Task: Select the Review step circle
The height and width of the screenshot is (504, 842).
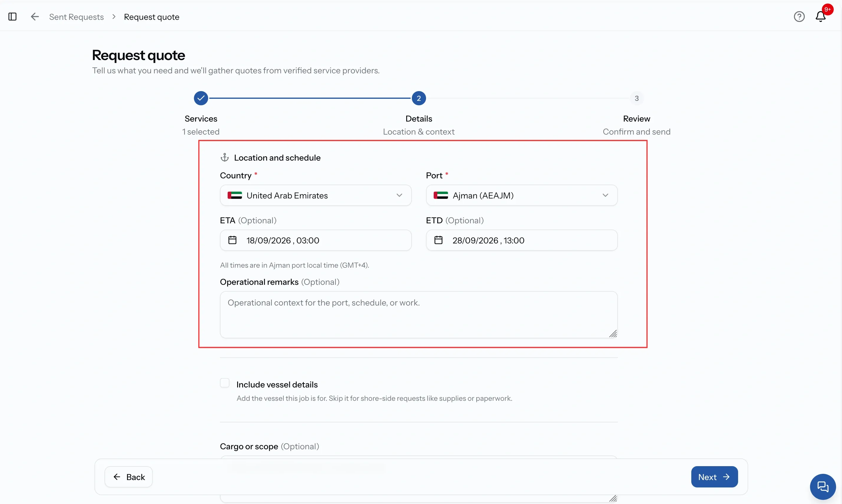Action: (636, 98)
